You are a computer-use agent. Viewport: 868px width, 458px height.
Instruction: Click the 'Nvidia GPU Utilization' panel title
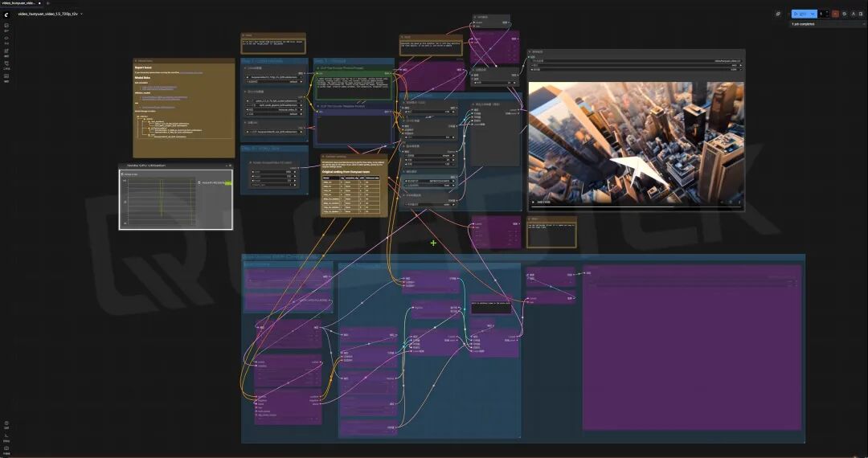(x=147, y=166)
